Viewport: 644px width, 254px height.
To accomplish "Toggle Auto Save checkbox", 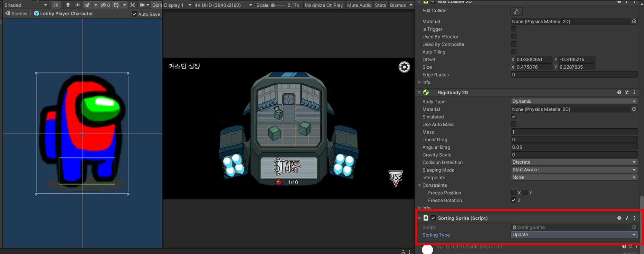I will coord(134,14).
